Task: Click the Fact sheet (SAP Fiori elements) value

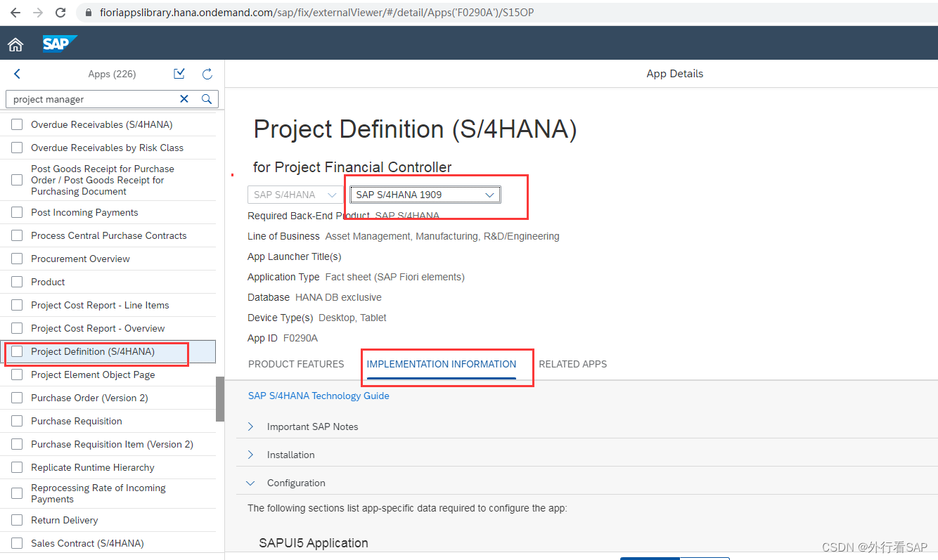Action: tap(394, 277)
